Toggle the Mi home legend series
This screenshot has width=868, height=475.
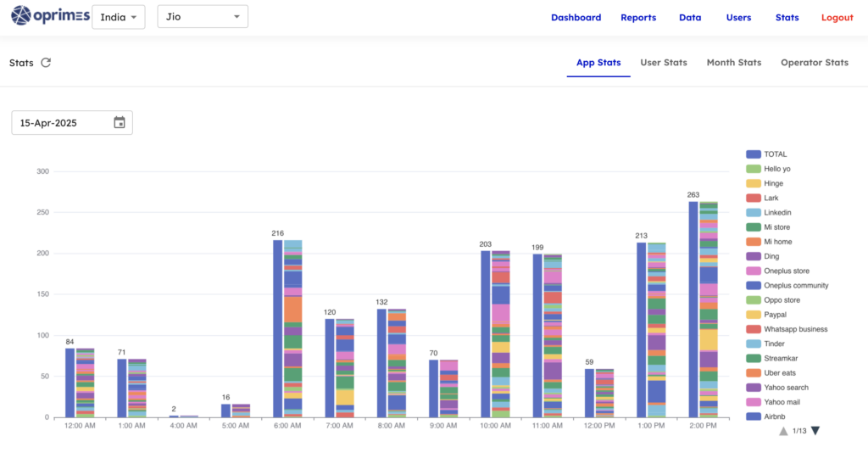769,242
